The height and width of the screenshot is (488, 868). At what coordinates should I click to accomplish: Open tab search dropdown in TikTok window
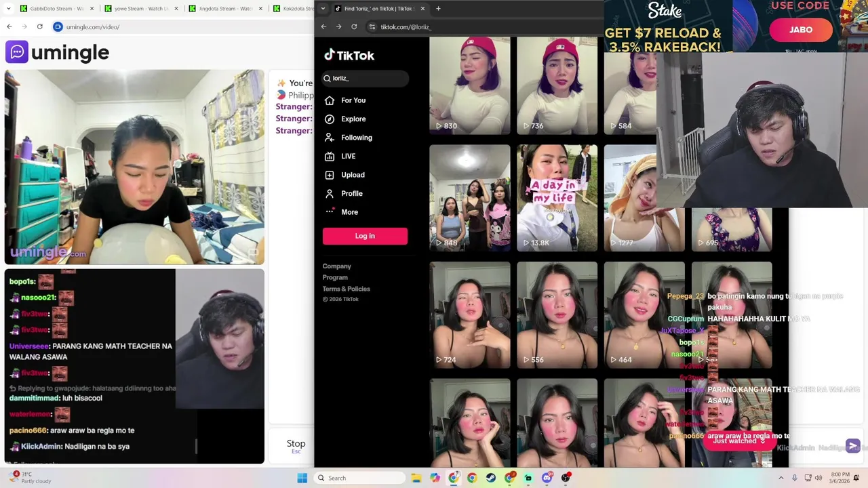tap(323, 9)
